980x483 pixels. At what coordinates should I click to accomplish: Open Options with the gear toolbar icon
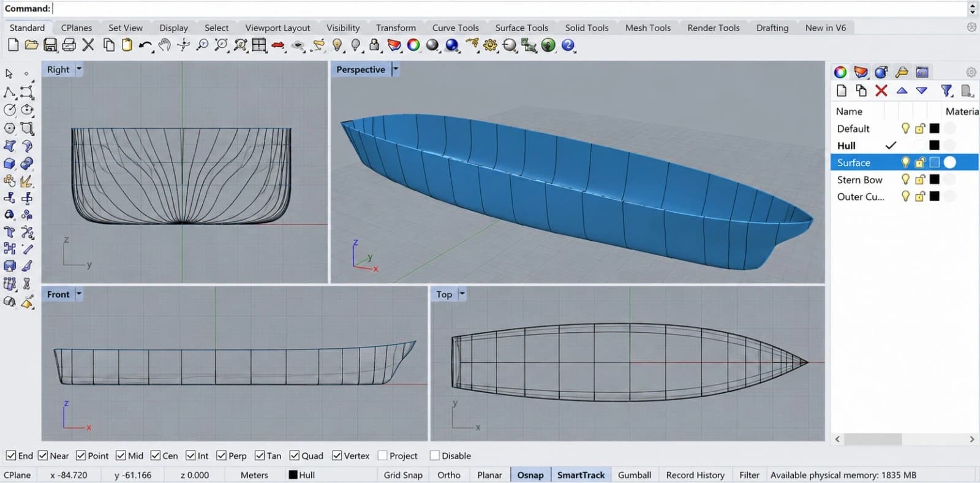490,45
